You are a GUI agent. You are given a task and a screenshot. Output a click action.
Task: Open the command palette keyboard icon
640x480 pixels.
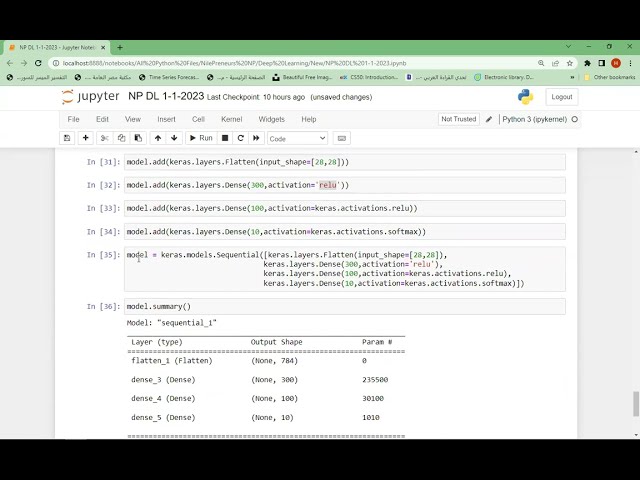tap(342, 138)
